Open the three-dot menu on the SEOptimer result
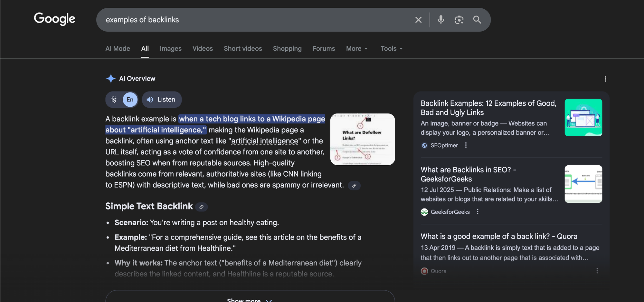 point(466,145)
